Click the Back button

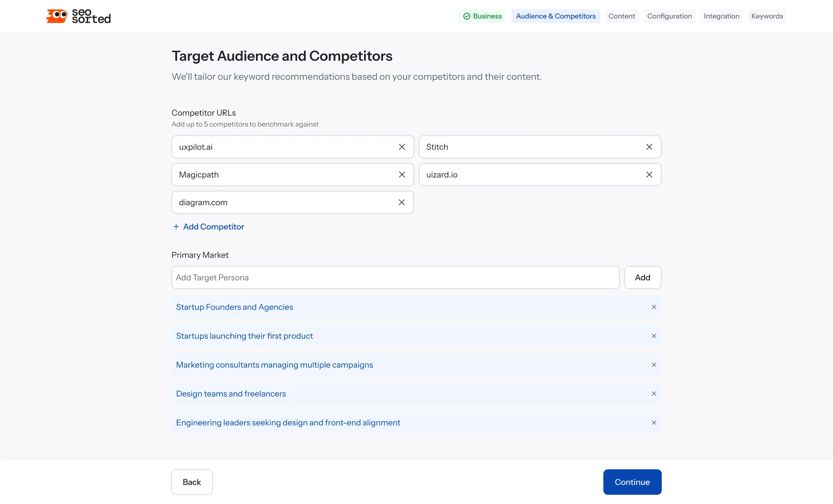[192, 482]
